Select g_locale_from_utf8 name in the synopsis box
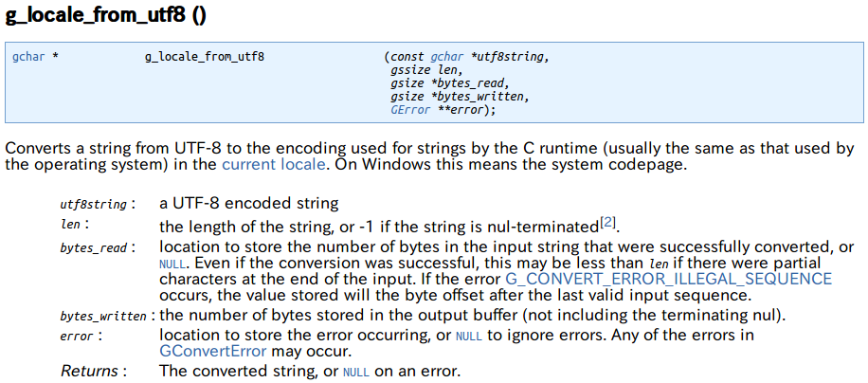The width and height of the screenshot is (868, 383). (205, 57)
